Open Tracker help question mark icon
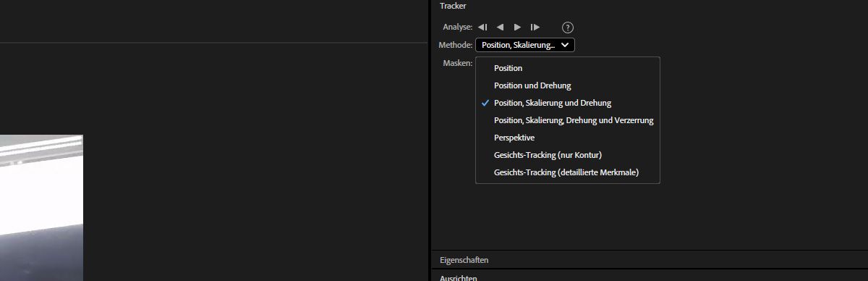 (x=568, y=28)
